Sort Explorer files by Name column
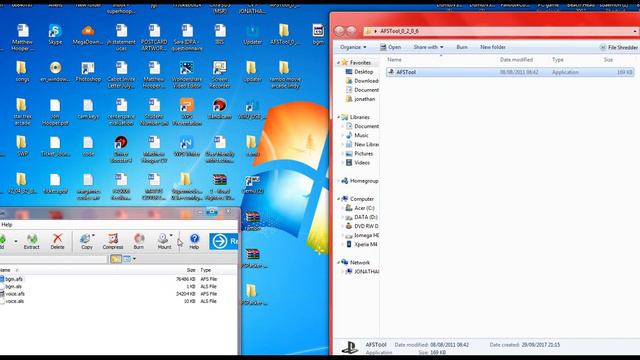The width and height of the screenshot is (640, 360). [394, 60]
